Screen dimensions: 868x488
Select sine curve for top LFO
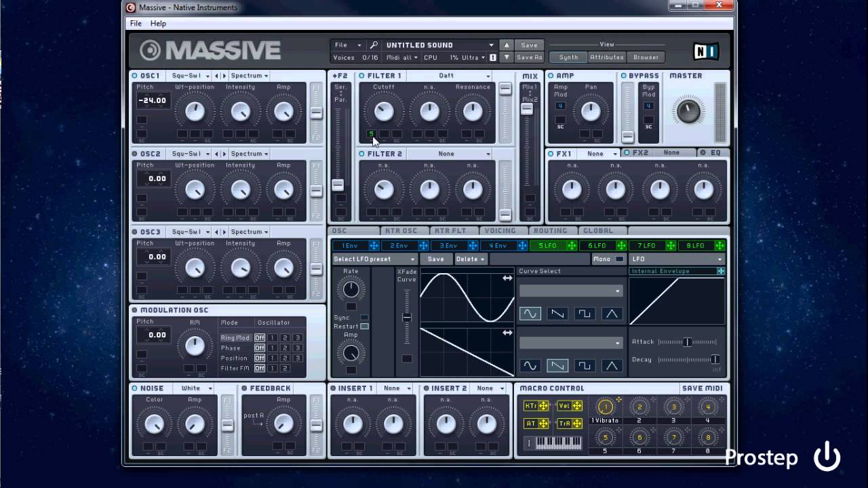click(x=530, y=314)
